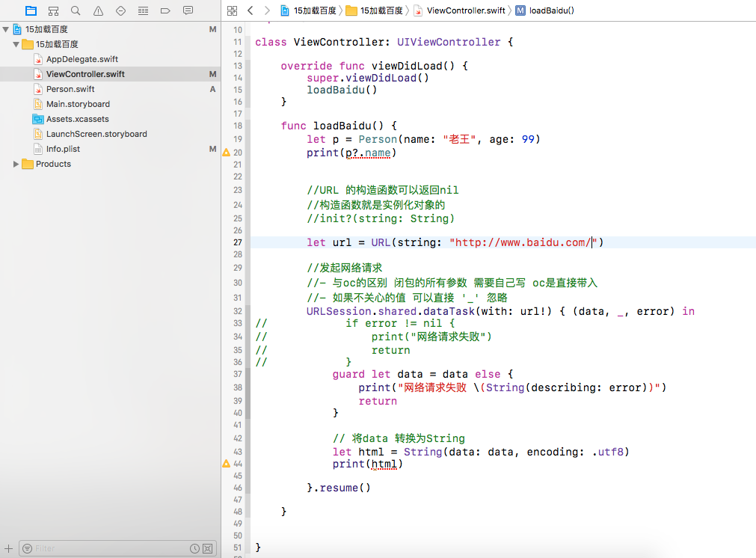756x558 pixels.
Task: Open the Project navigator folder icon
Action: [x=31, y=10]
